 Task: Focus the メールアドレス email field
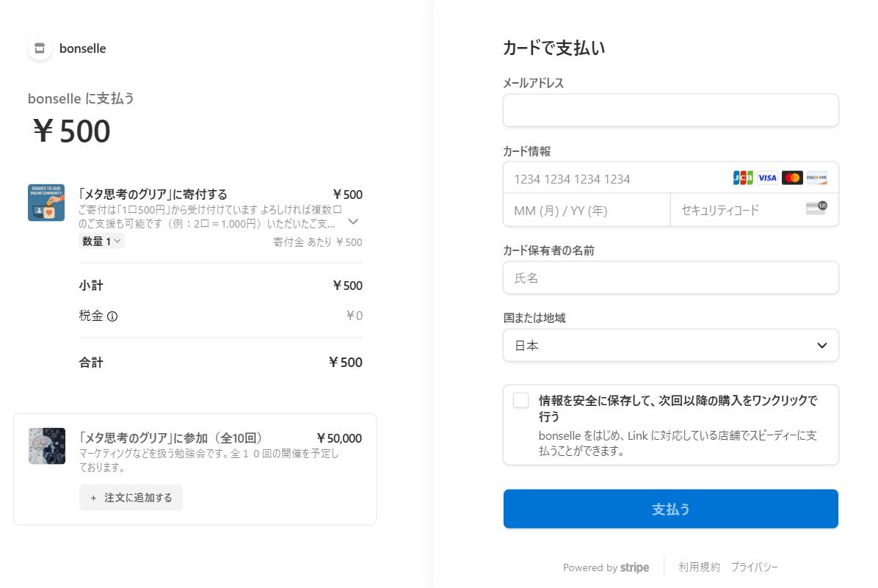[x=670, y=110]
